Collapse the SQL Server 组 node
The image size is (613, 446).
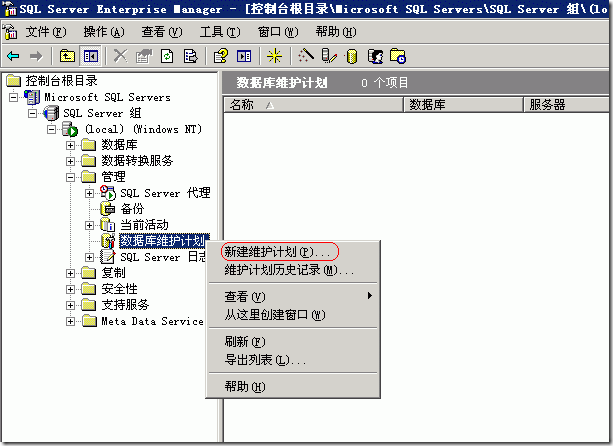(33, 113)
